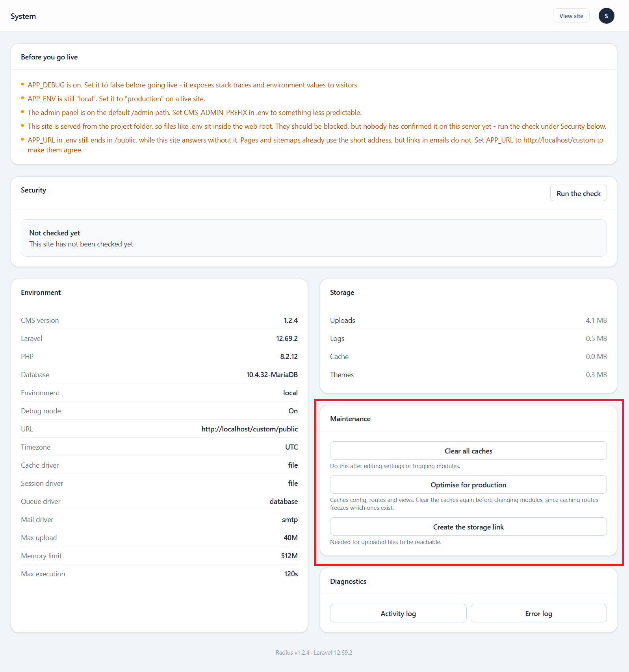Image resolution: width=629 pixels, height=672 pixels.
Task: Click Optimise for production
Action: click(x=468, y=485)
